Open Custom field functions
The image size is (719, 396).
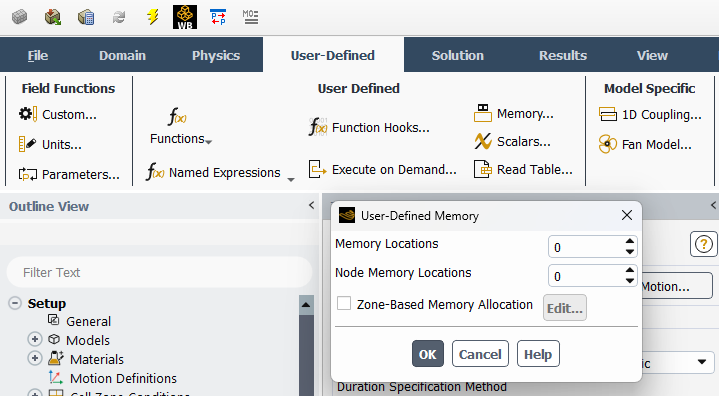click(x=58, y=114)
